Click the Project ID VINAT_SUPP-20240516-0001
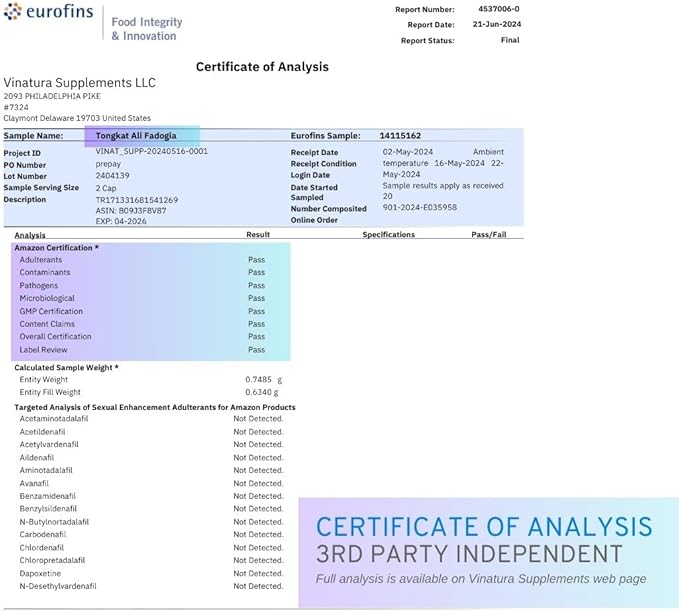The image size is (679, 611). click(x=151, y=152)
